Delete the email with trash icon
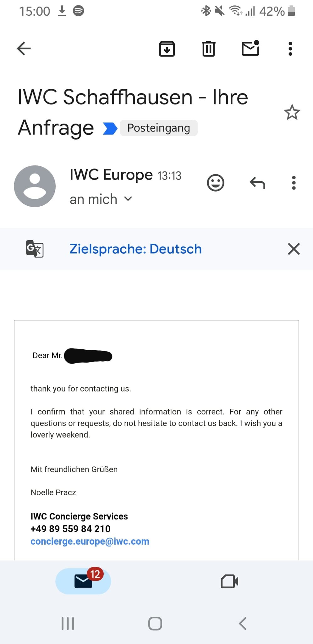 [208, 49]
